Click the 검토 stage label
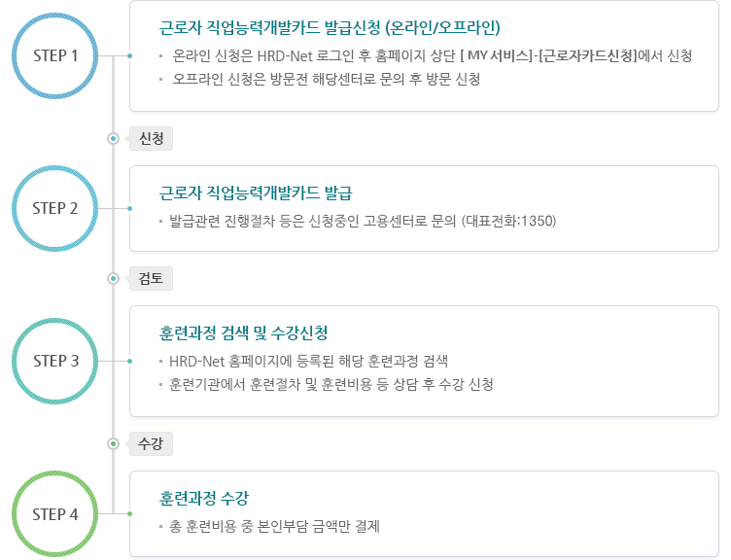 pos(151,278)
